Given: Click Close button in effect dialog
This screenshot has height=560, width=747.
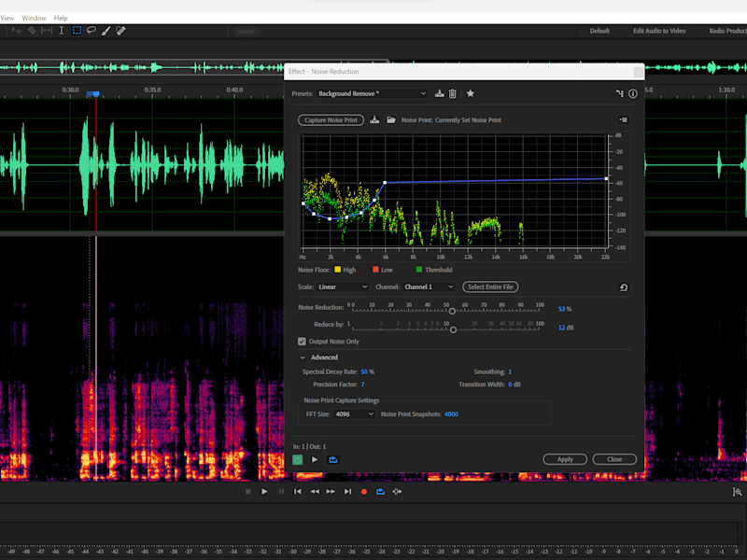Looking at the screenshot, I should [x=614, y=459].
